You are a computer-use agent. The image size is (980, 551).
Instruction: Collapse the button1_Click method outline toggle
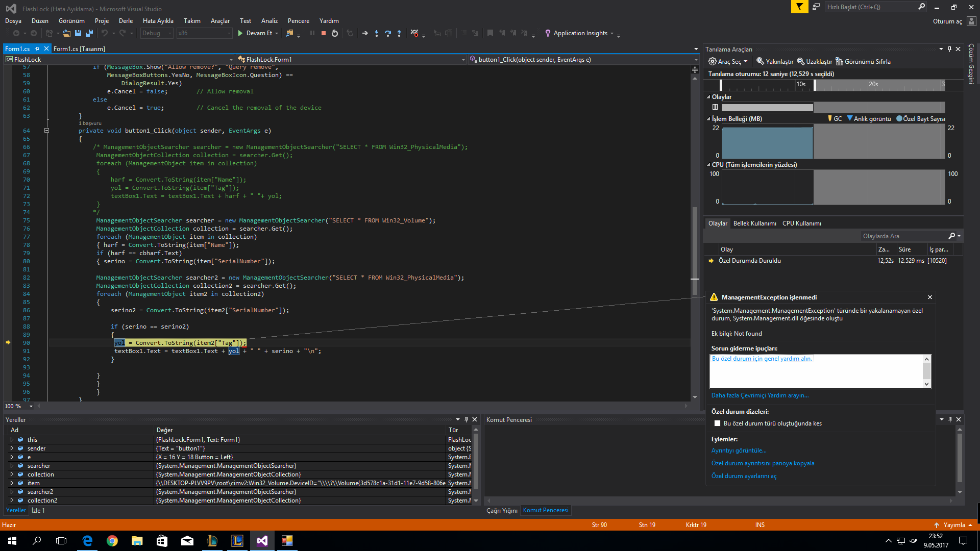[x=46, y=131]
